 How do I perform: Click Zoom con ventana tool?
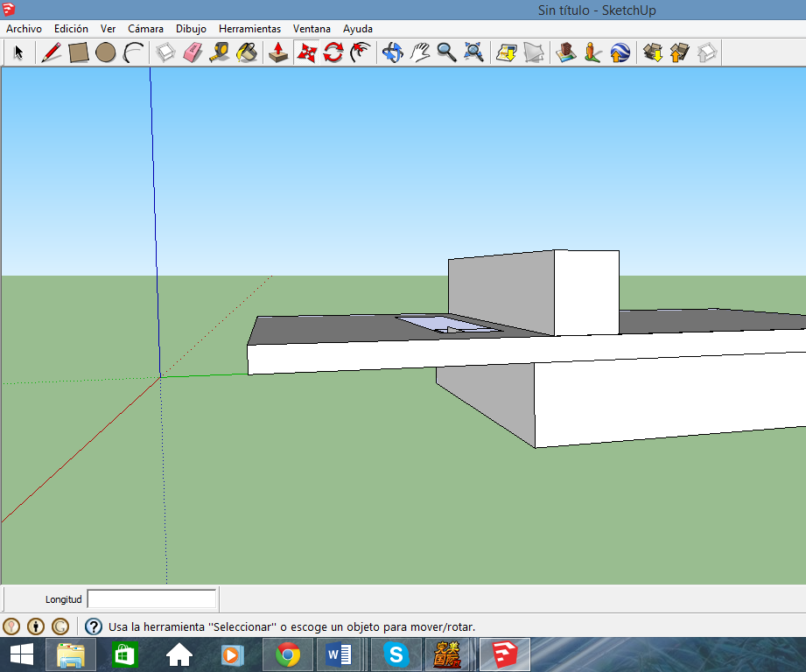point(473,52)
